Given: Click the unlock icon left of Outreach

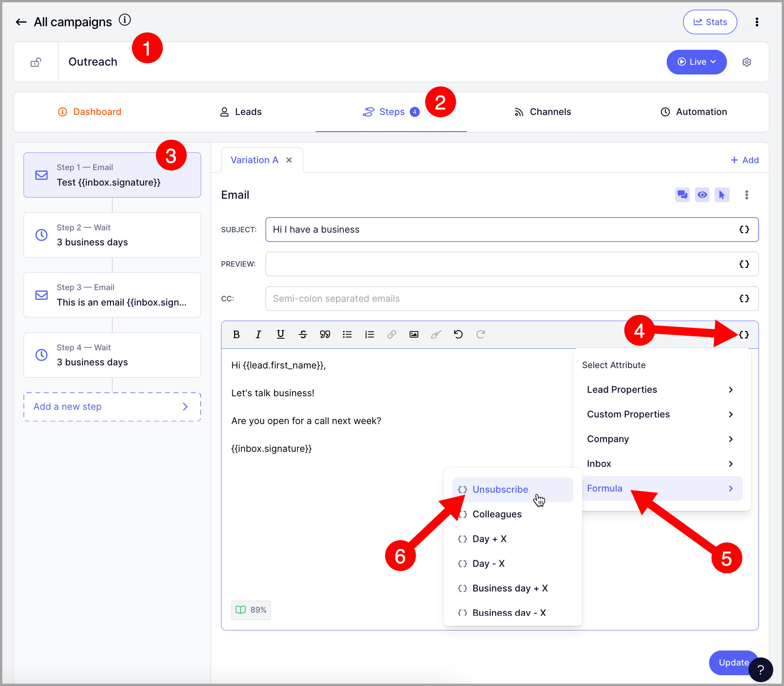Looking at the screenshot, I should [36, 62].
